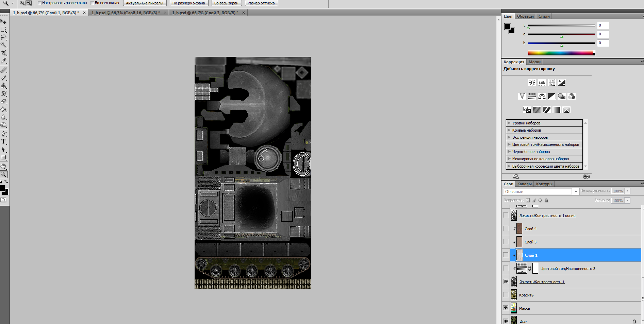
Task: Add a Levels adjustment via histogram icon
Action: tap(542, 83)
